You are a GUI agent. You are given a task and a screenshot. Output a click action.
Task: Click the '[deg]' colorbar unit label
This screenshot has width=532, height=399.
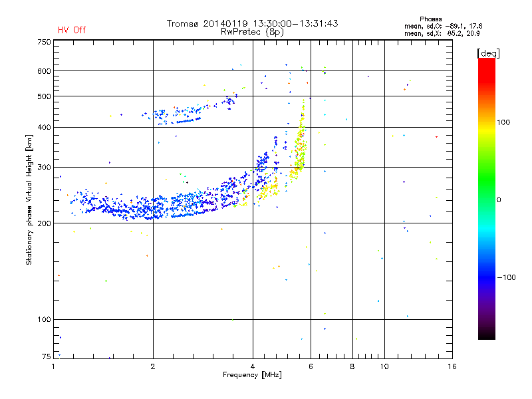[488, 53]
